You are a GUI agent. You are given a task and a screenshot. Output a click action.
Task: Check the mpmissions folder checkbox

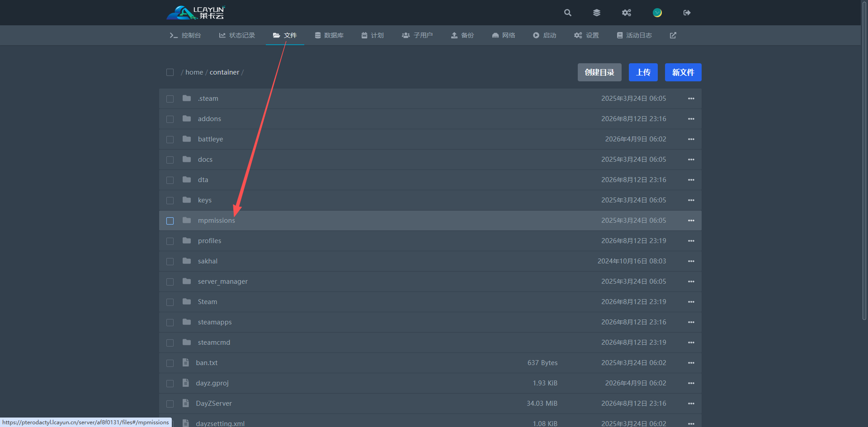point(170,221)
